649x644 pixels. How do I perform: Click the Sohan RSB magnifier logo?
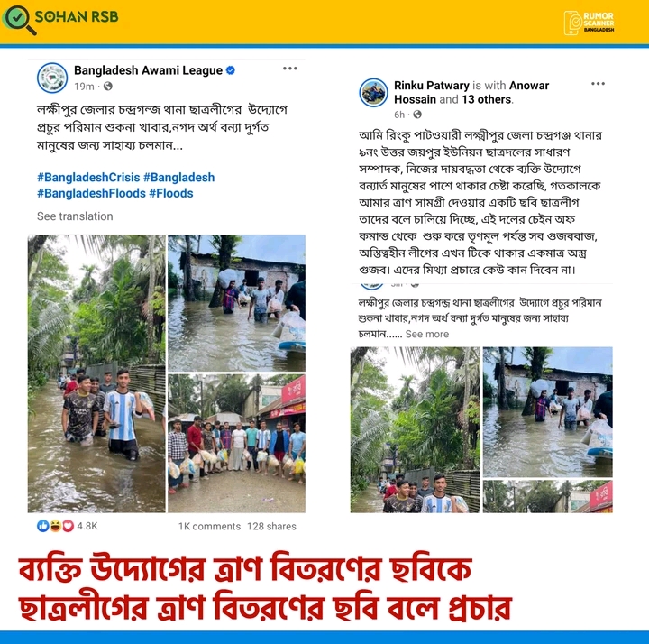click(x=19, y=19)
